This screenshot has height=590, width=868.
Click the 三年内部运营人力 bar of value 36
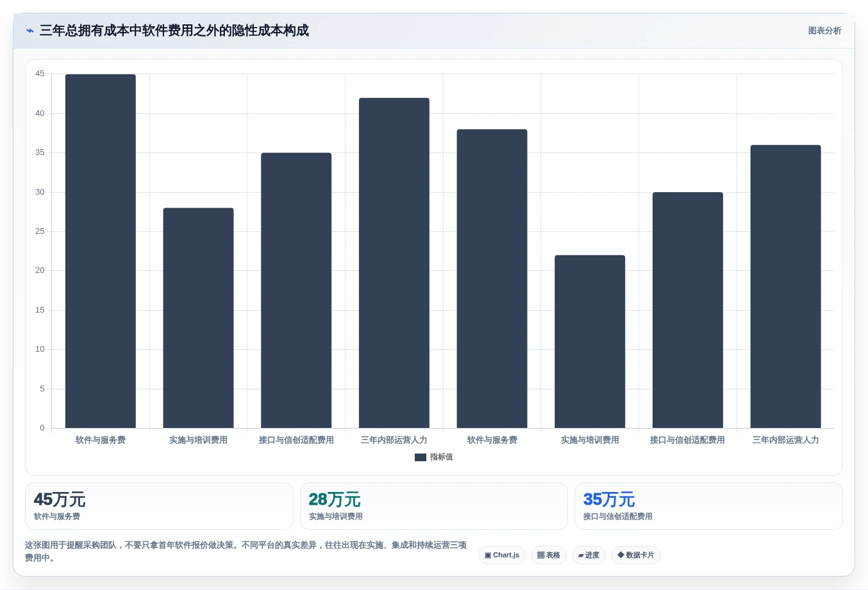785,286
